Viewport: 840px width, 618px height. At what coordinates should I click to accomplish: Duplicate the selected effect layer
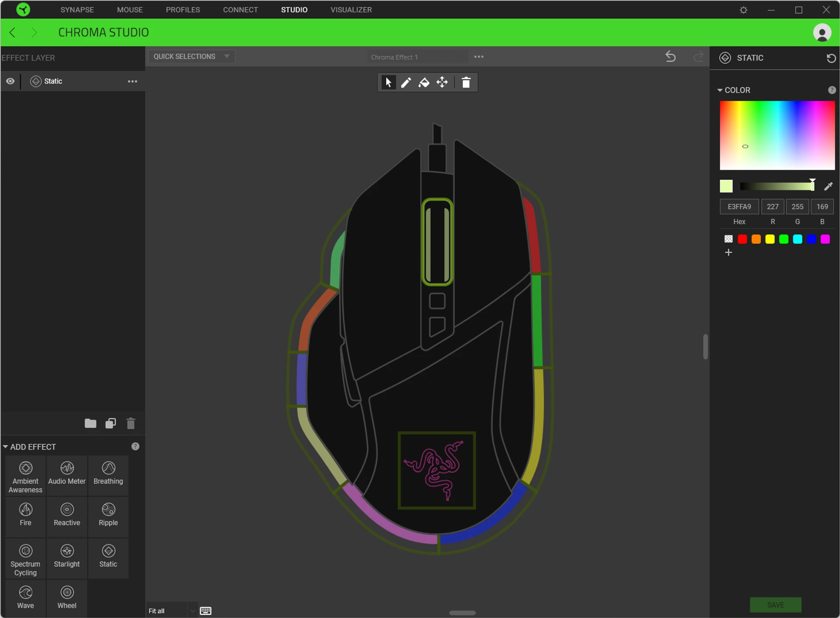click(111, 423)
